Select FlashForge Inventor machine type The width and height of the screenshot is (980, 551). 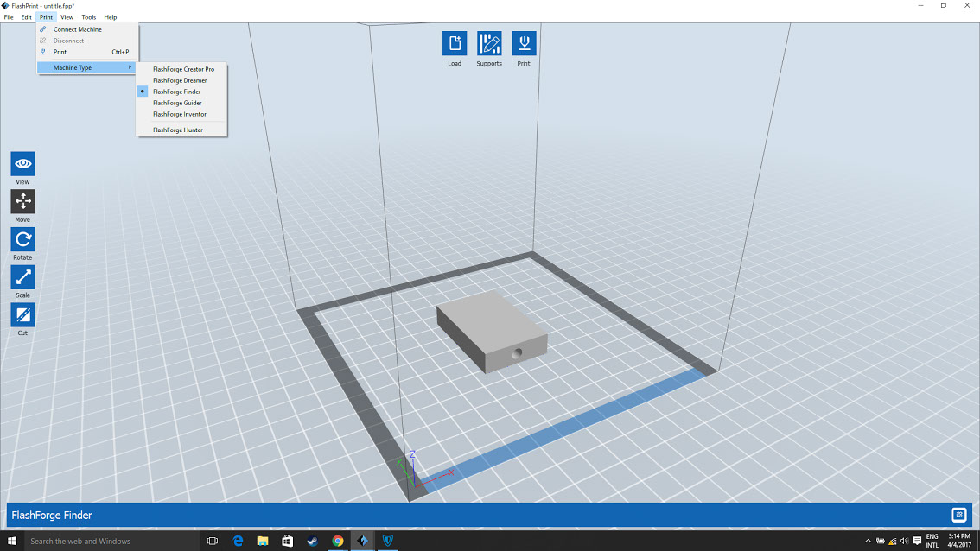click(181, 114)
